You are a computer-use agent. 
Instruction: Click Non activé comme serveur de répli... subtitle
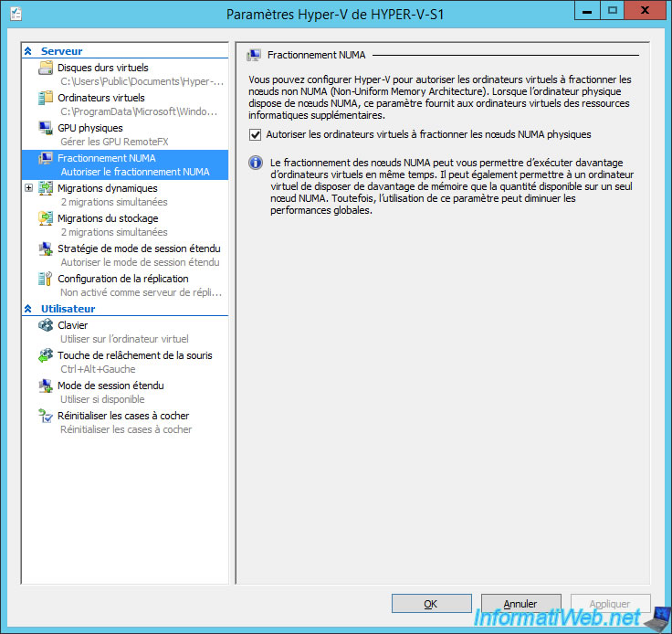click(x=141, y=292)
